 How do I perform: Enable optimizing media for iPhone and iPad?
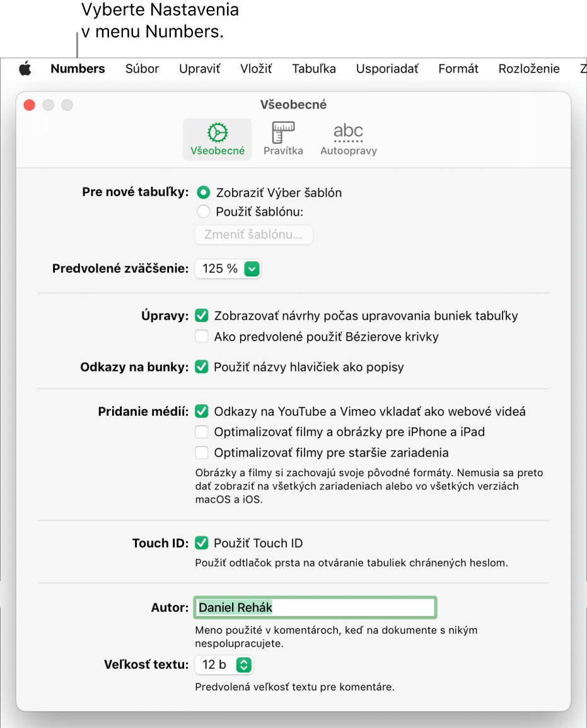pos(202,432)
